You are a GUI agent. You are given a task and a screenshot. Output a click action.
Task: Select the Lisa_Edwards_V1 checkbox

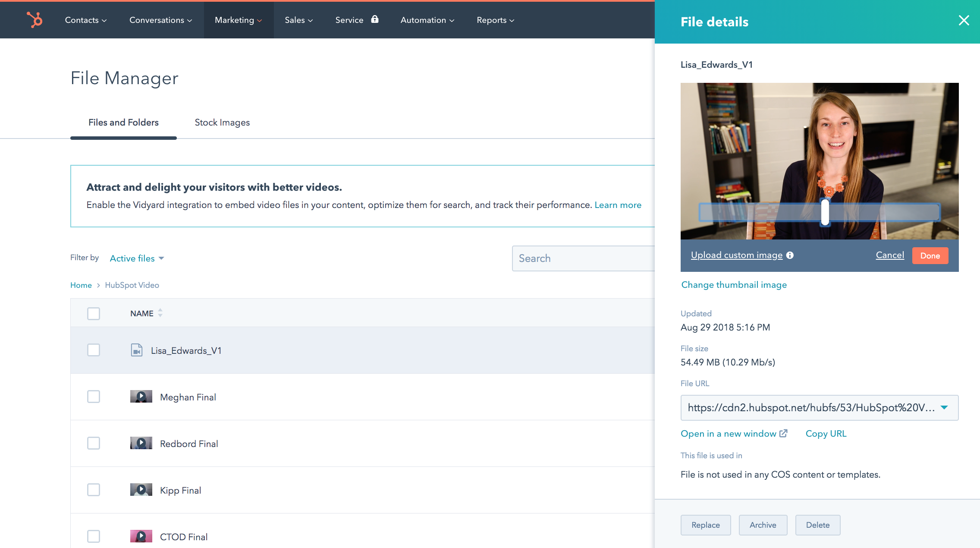coord(94,350)
